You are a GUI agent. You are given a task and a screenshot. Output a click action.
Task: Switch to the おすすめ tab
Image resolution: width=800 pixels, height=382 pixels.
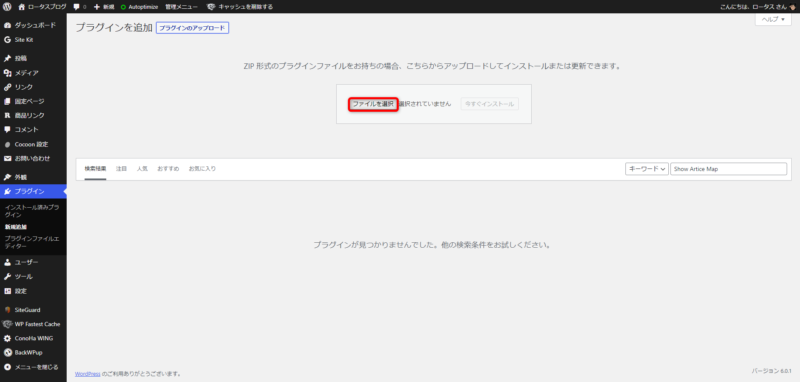[x=168, y=169]
